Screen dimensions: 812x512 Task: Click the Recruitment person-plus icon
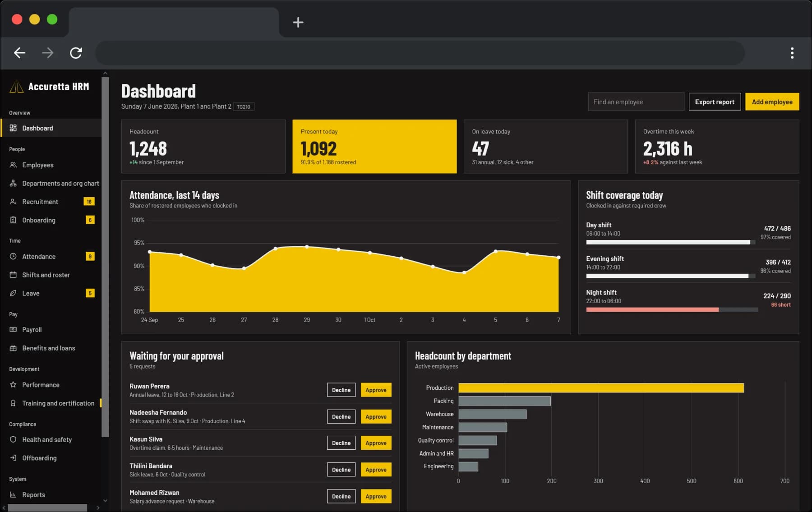point(13,202)
